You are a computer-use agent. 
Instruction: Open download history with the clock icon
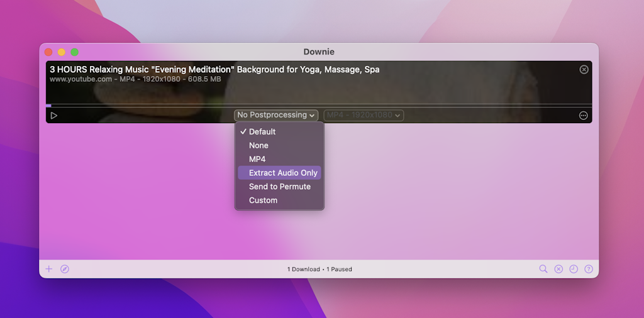click(574, 269)
